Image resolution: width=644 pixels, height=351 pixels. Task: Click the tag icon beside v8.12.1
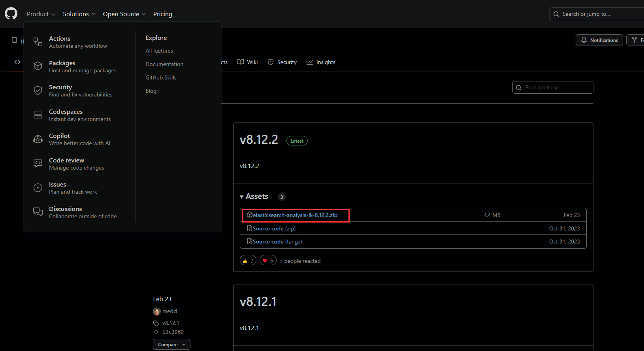pyautogui.click(x=156, y=323)
